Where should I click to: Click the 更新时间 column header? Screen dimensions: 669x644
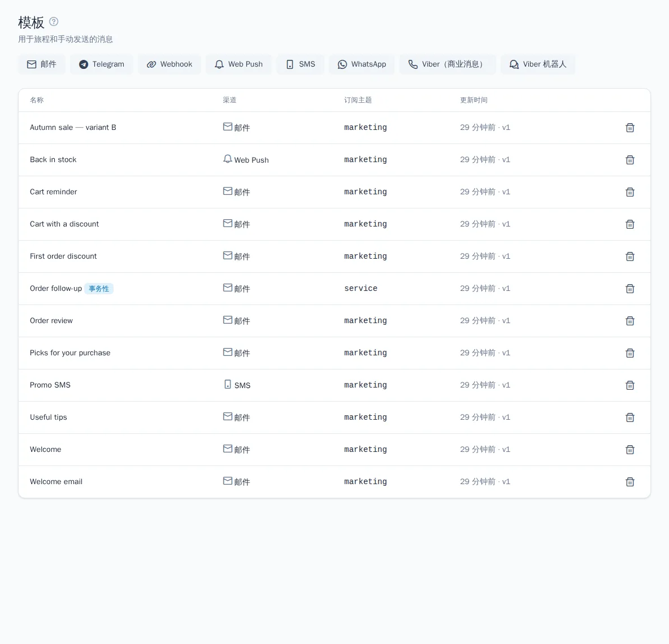pos(473,100)
